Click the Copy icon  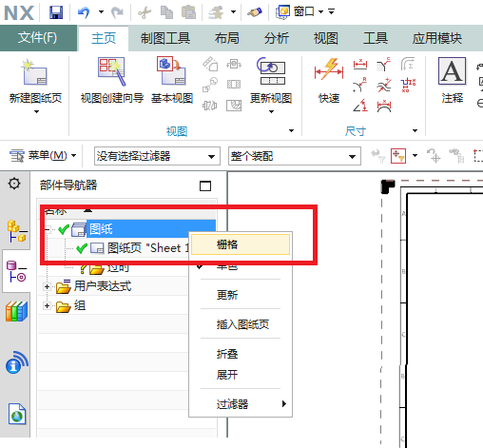point(166,12)
